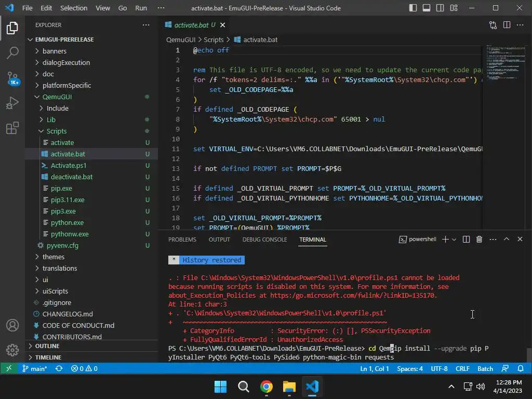
Task: Open errors and warnings count in status bar
Action: point(84,368)
